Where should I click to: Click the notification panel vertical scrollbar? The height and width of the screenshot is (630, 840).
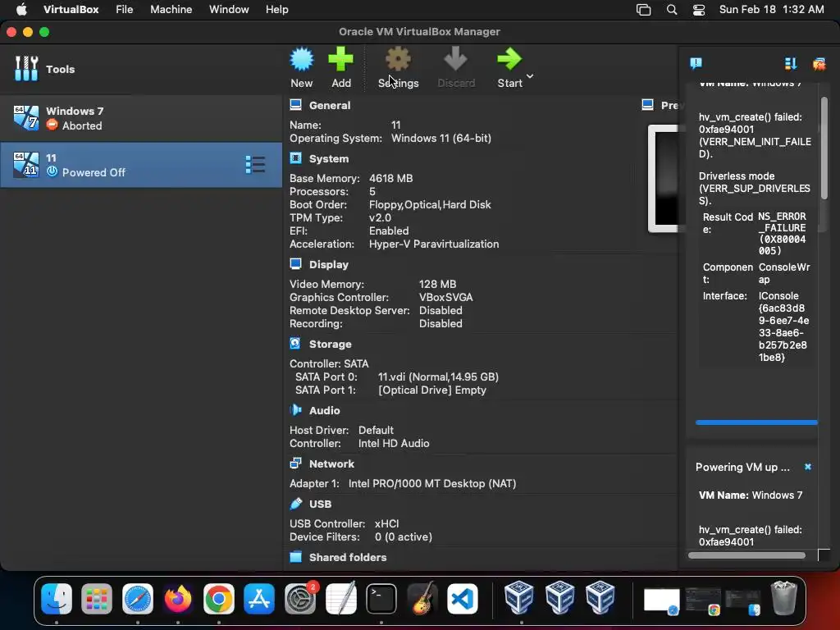(x=824, y=148)
